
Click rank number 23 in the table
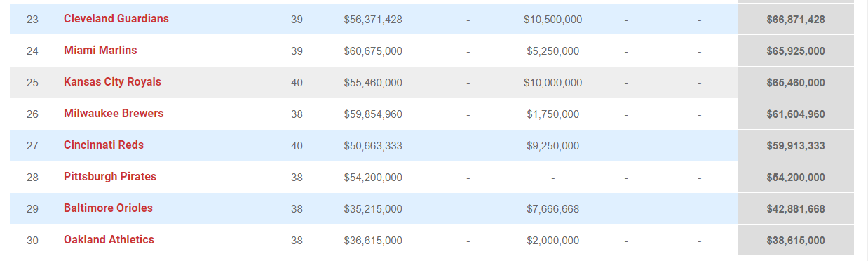(32, 20)
